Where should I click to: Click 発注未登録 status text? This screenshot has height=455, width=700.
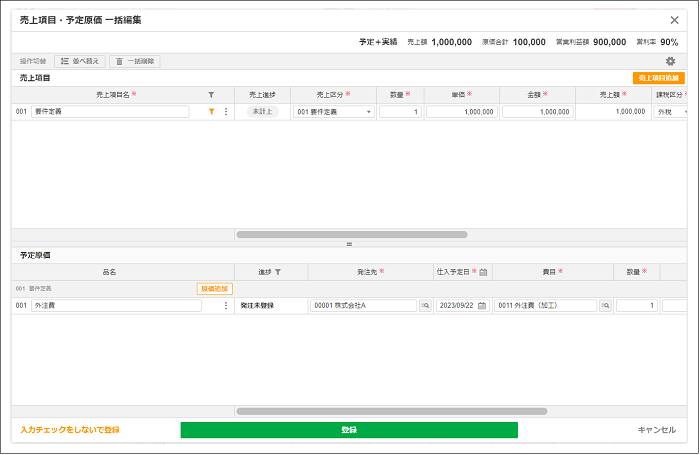tap(257, 305)
